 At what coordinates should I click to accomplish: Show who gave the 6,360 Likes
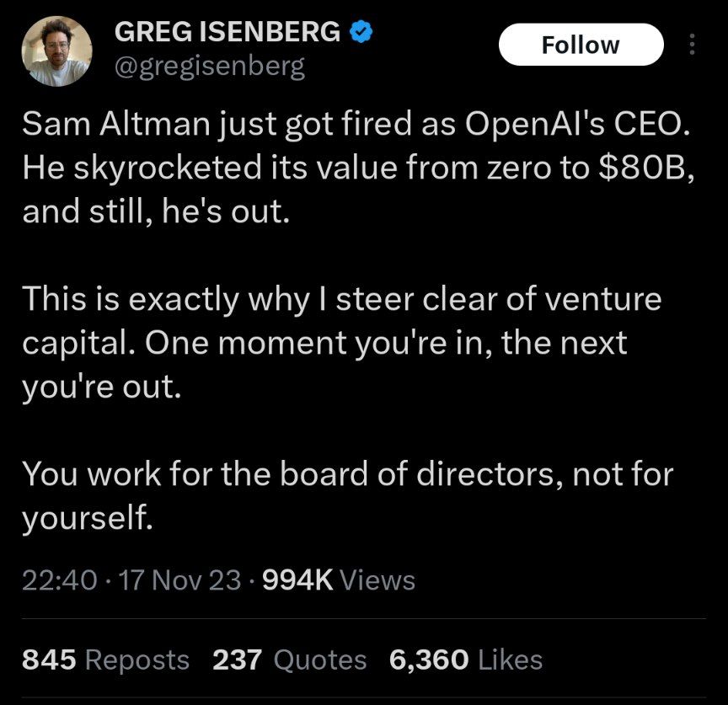point(466,660)
